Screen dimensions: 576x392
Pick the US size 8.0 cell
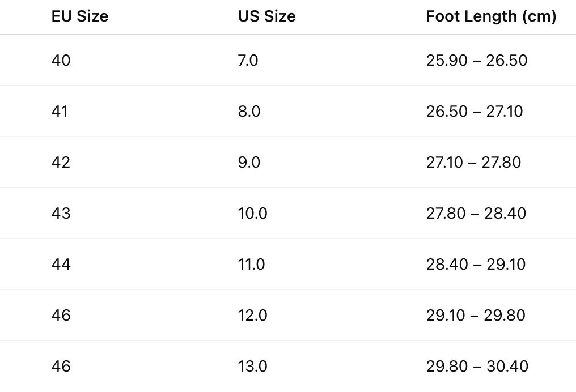(x=249, y=111)
